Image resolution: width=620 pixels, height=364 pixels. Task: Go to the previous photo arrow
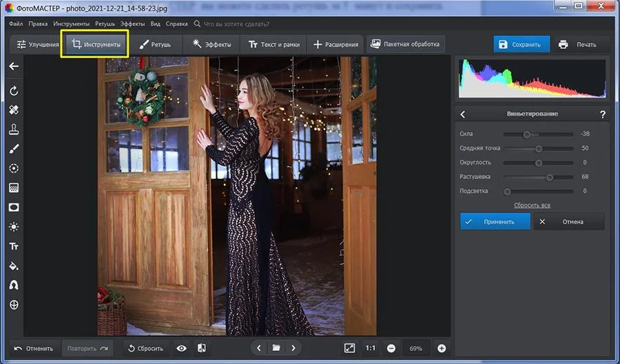pyautogui.click(x=259, y=348)
